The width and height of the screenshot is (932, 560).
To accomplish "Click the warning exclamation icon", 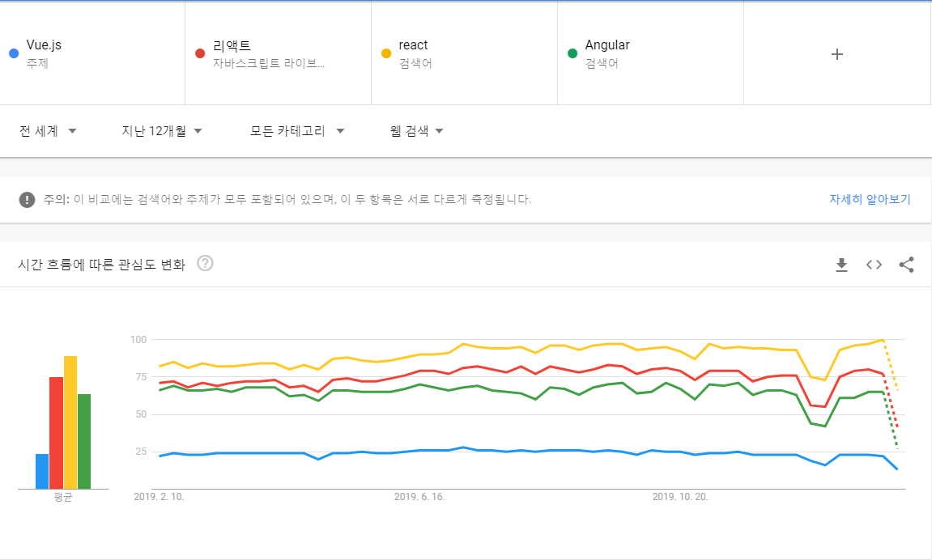I will click(27, 200).
